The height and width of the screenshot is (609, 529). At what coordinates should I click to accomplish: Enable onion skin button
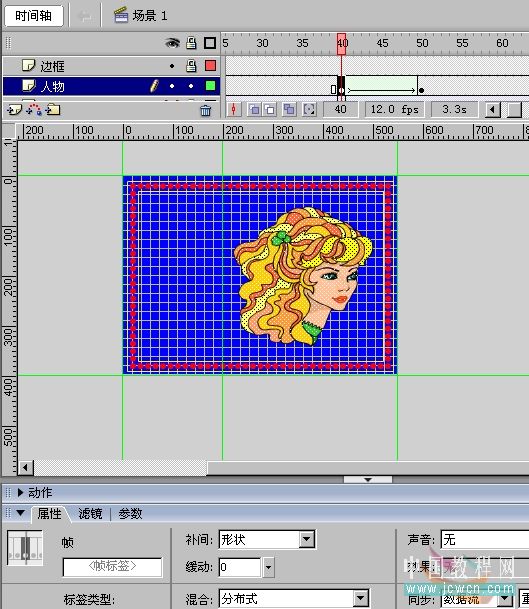(x=254, y=110)
